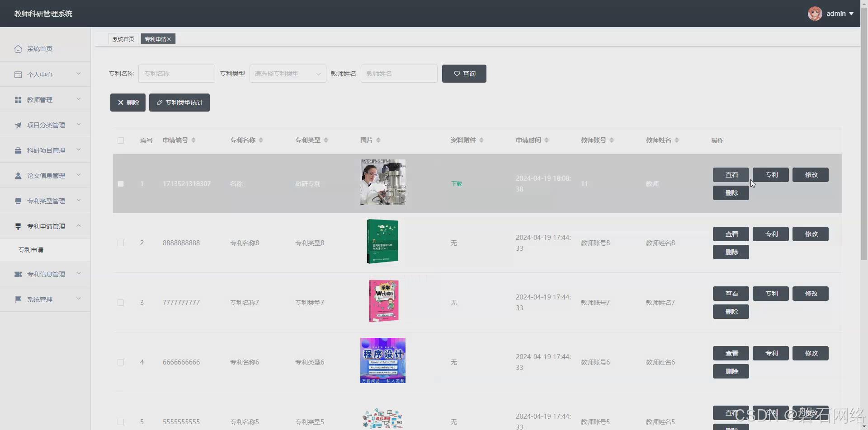Select the checkbox for row 6666666666
This screenshot has height=430, width=868.
pyautogui.click(x=121, y=362)
